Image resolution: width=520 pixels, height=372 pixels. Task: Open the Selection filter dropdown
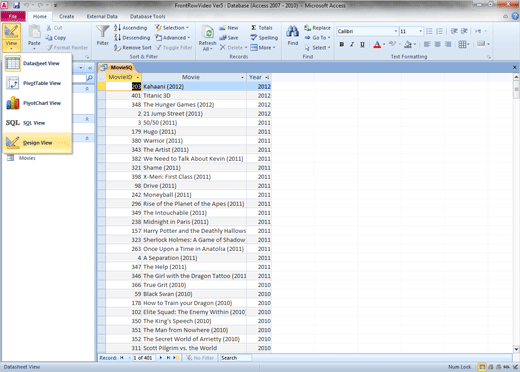pyautogui.click(x=172, y=28)
